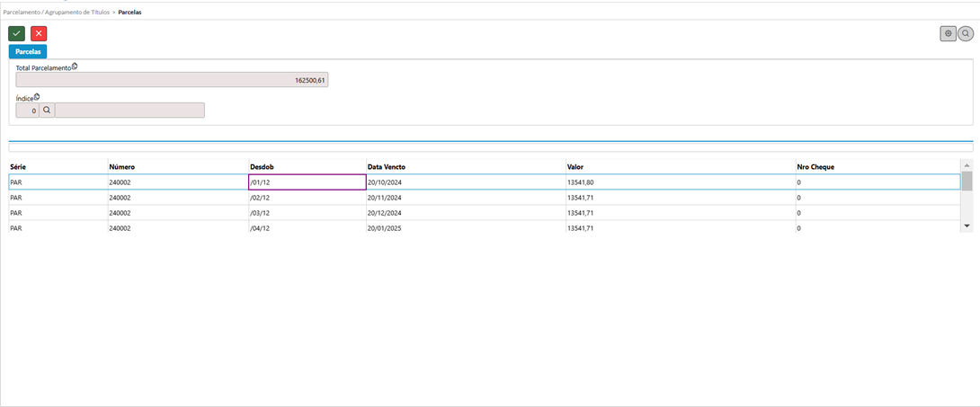Click the Índice code field showing 0
Image resolution: width=980 pixels, height=407 pixels.
point(28,111)
